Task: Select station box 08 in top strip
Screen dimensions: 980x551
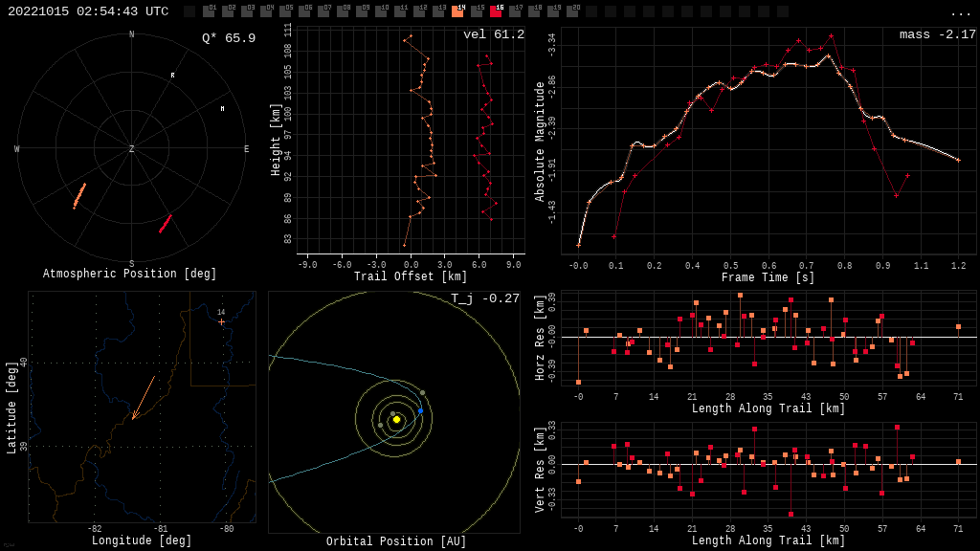Action: (344, 11)
